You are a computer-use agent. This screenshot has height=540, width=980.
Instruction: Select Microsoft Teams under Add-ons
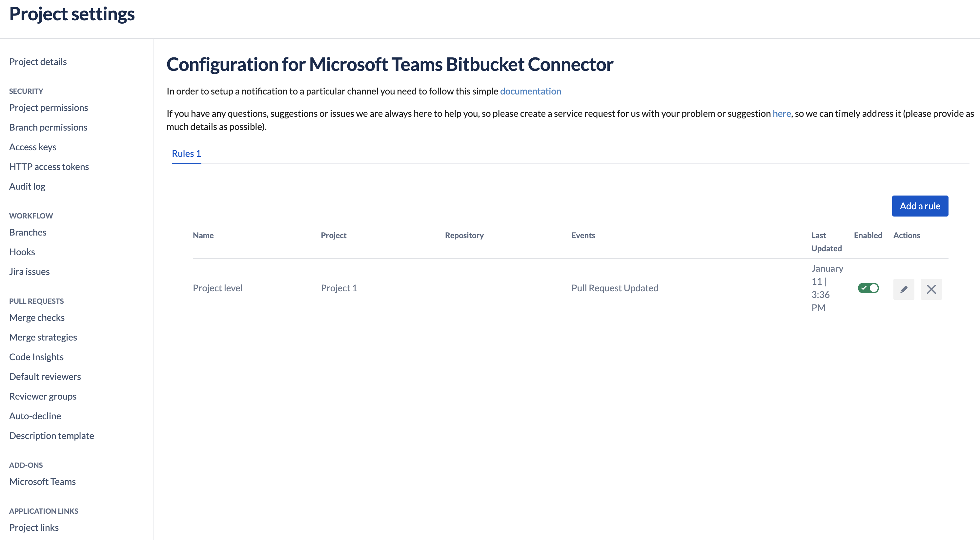pyautogui.click(x=42, y=481)
